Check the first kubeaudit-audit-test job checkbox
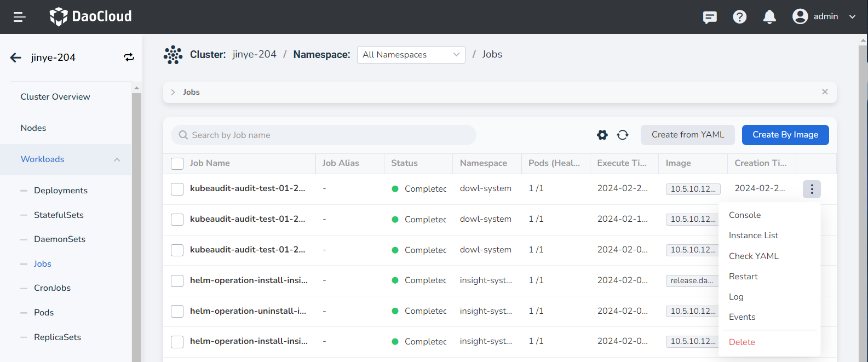868x362 pixels. 177,189
